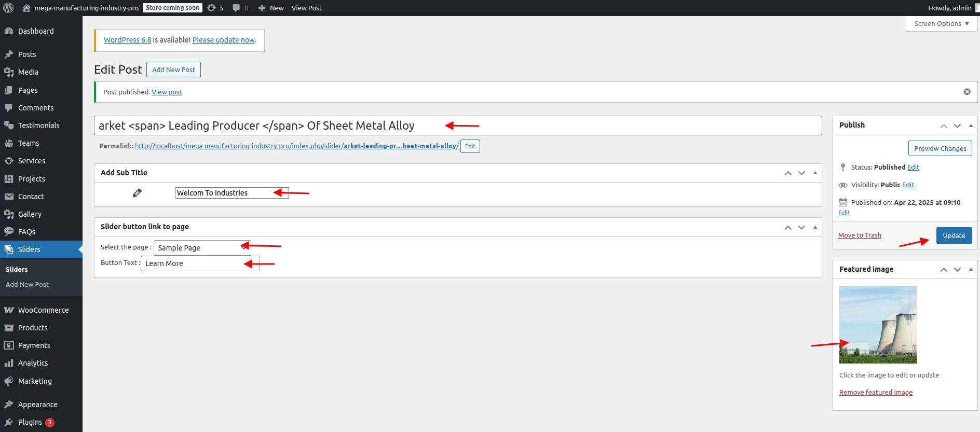980x432 pixels.
Task: Toggle the Featured image panel
Action: tap(970, 270)
